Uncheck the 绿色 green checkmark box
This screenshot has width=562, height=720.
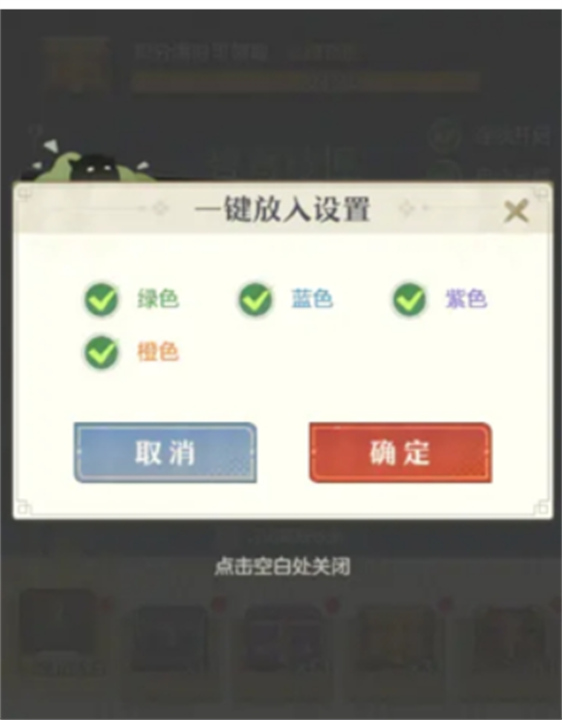101,299
